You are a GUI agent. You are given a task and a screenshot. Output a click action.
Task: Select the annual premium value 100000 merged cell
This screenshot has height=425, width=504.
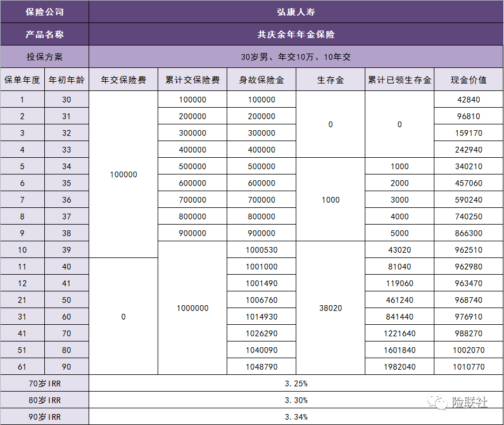pyautogui.click(x=124, y=174)
